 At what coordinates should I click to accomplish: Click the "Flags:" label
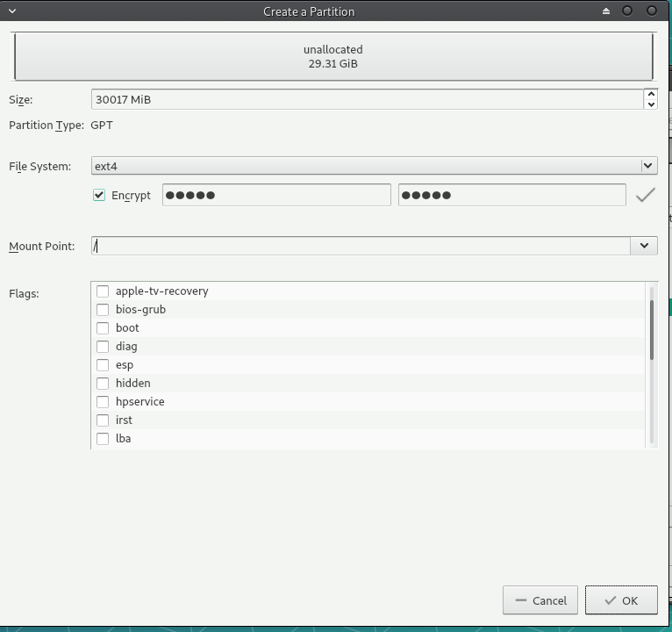24,294
